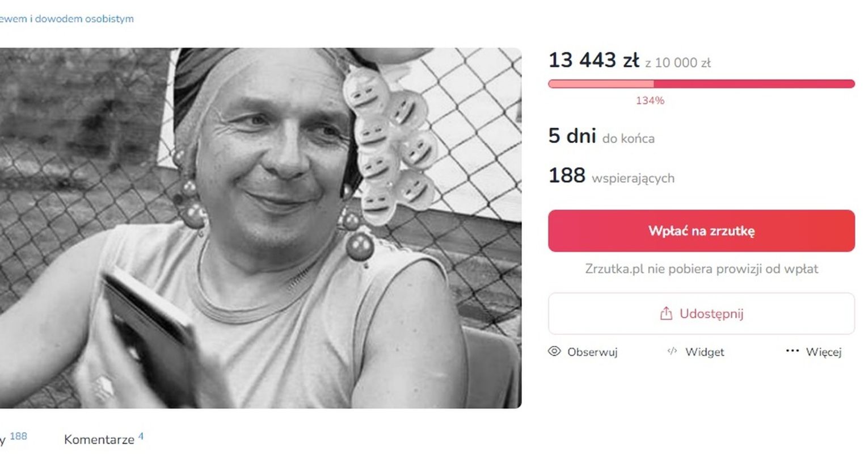
Task: Click the share arrow icon in Udostępnij
Action: point(666,313)
